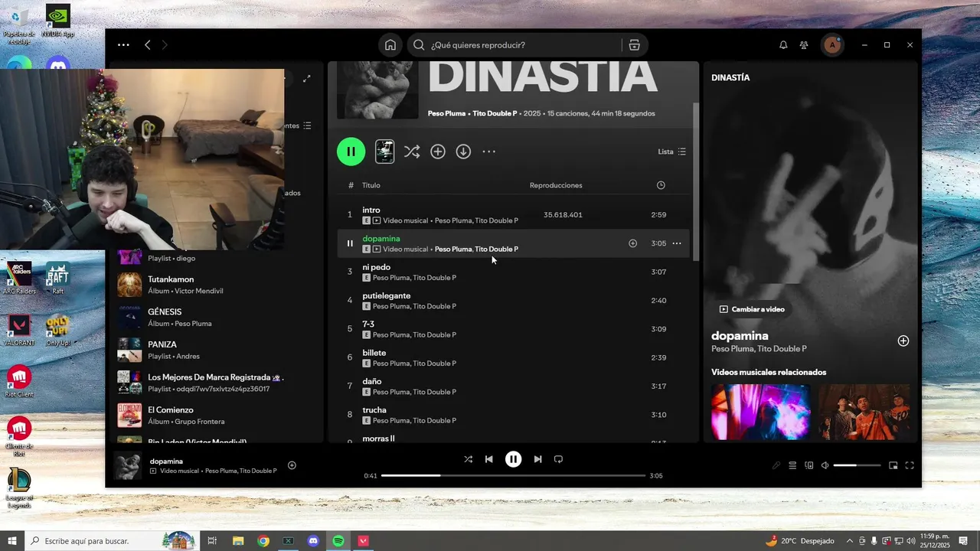This screenshot has height=551, width=980.
Task: Add playing track via bottom plus icon
Action: 292,465
